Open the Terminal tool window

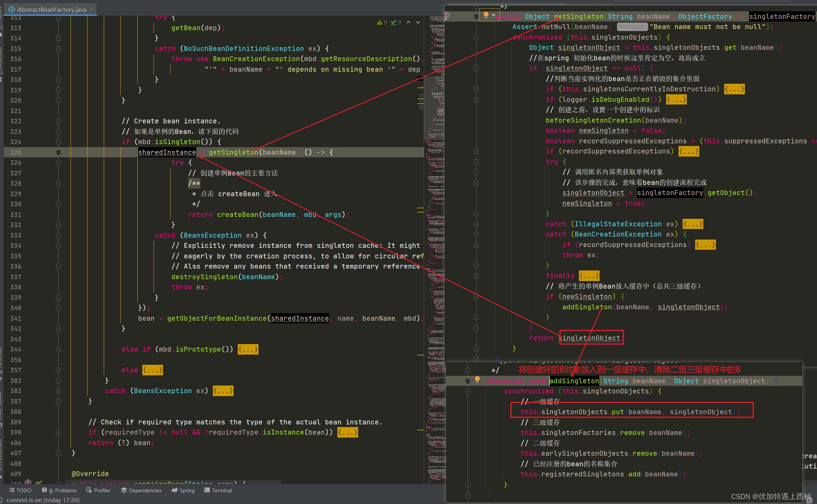pyautogui.click(x=218, y=490)
